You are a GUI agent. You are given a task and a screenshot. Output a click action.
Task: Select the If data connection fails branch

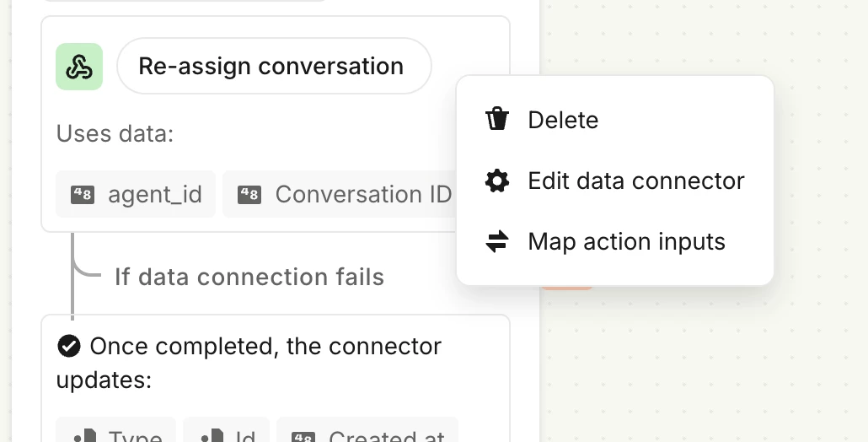[249, 277]
